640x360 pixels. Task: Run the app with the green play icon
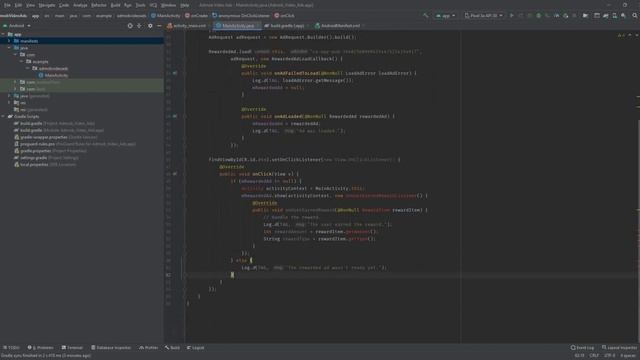click(512, 16)
